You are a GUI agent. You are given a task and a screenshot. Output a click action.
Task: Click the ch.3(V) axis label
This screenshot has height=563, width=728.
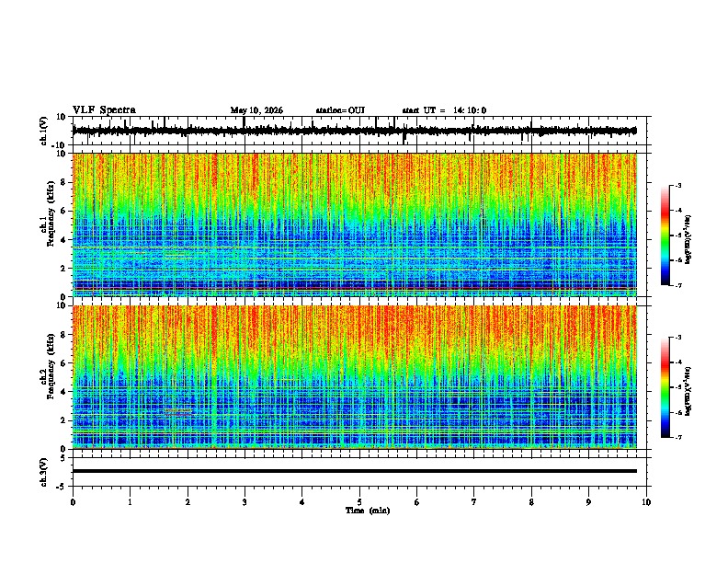coord(44,473)
